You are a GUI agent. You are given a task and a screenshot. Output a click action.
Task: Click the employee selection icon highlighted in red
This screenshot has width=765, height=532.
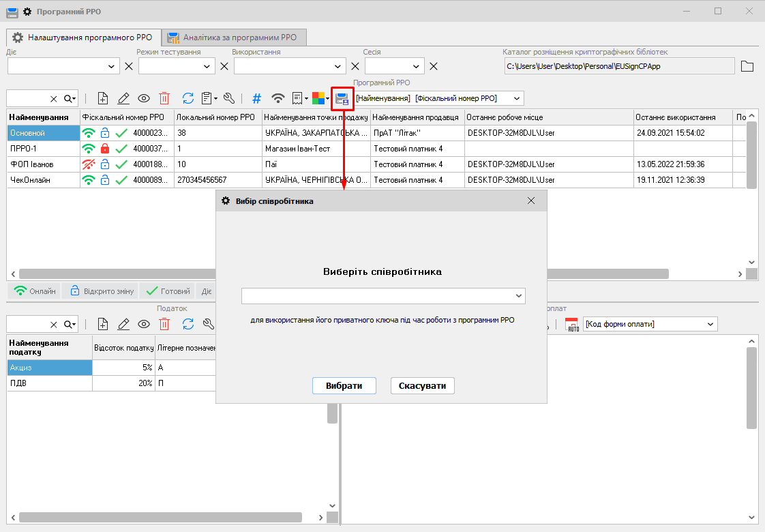[342, 98]
